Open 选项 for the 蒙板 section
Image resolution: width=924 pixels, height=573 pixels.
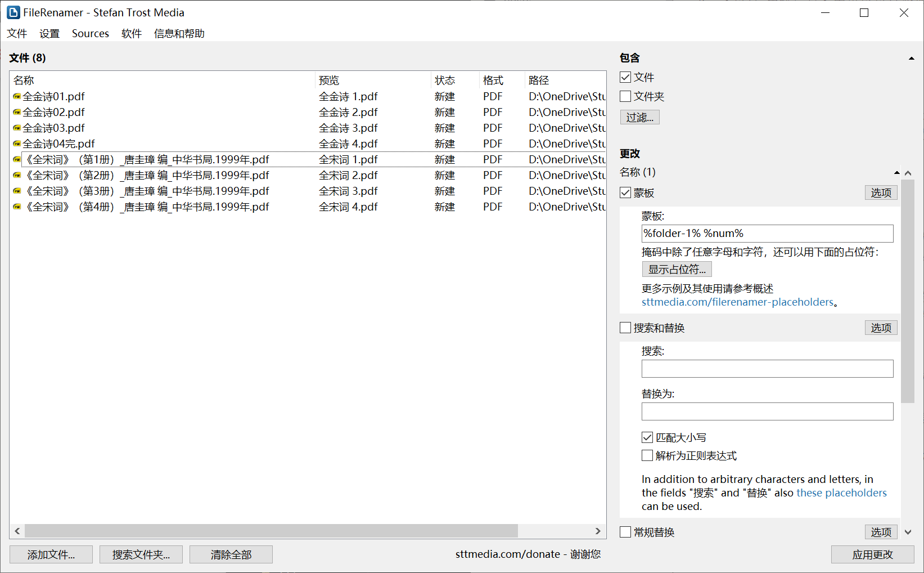coord(881,193)
